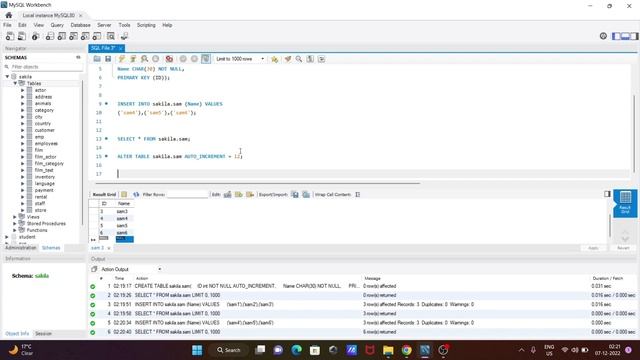
Task: Open the Database menu
Action: (80, 25)
